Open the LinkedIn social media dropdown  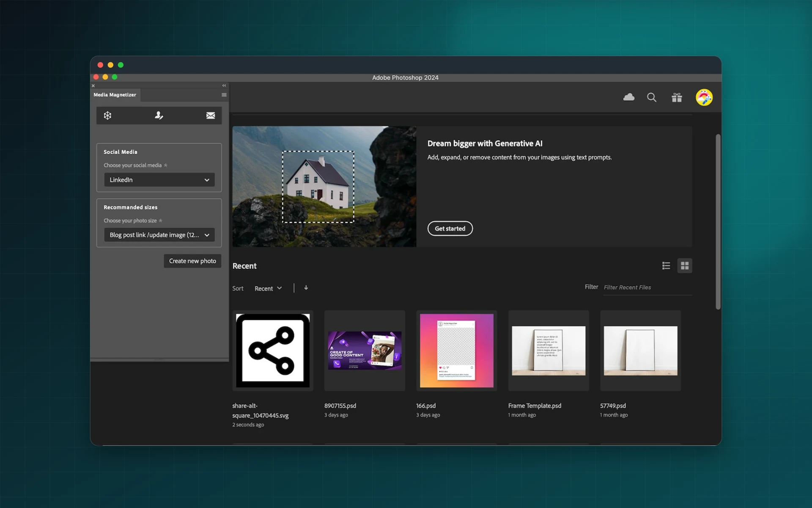click(159, 180)
